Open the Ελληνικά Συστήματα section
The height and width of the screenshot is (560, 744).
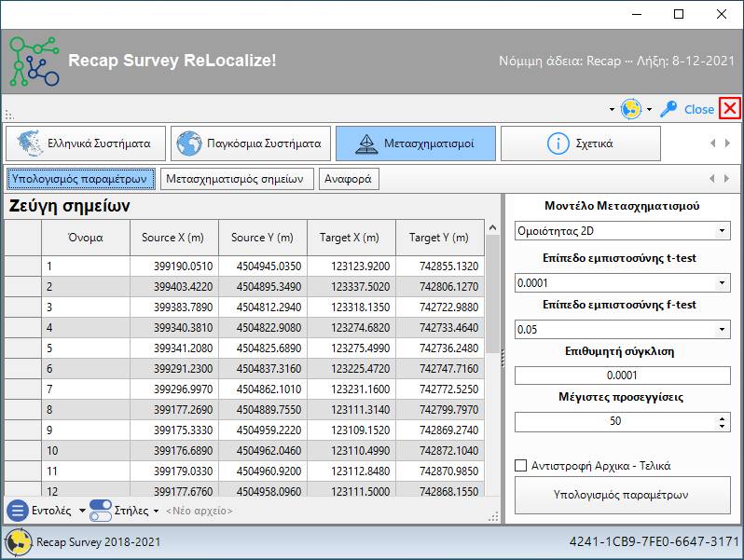[x=86, y=143]
